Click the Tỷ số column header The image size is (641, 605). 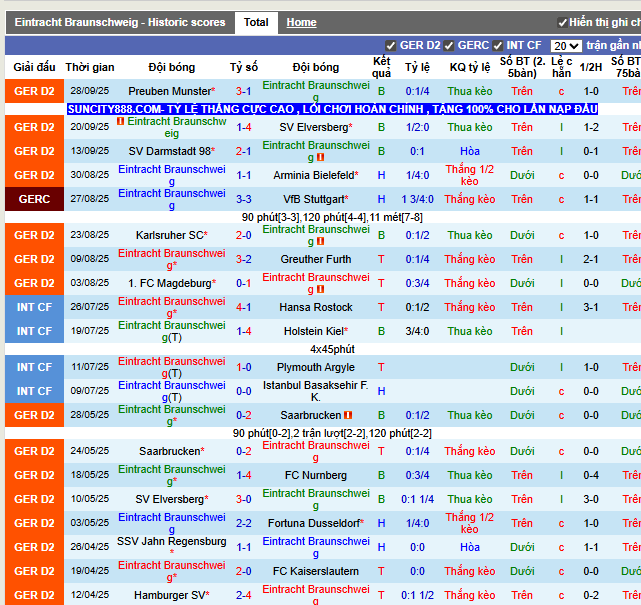pos(244,67)
